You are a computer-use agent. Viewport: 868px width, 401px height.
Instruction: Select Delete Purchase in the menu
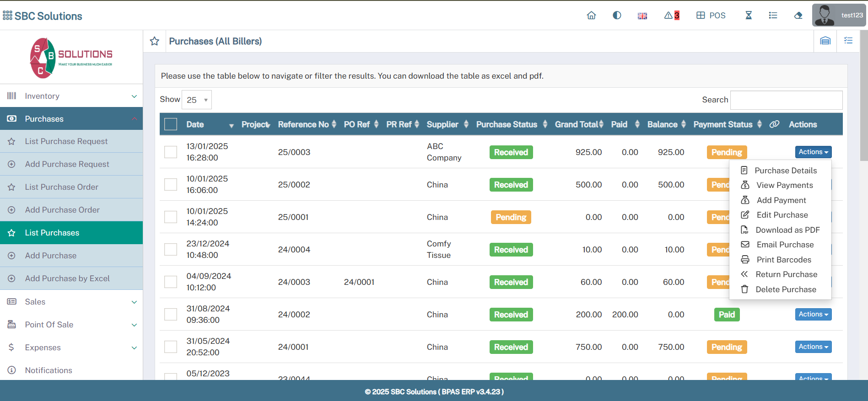pyautogui.click(x=785, y=289)
